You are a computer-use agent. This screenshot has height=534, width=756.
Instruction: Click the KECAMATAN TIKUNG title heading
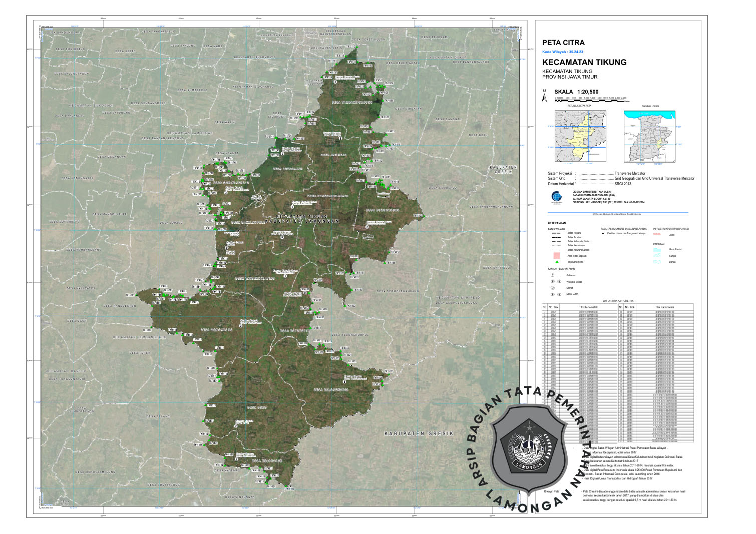tap(584, 63)
